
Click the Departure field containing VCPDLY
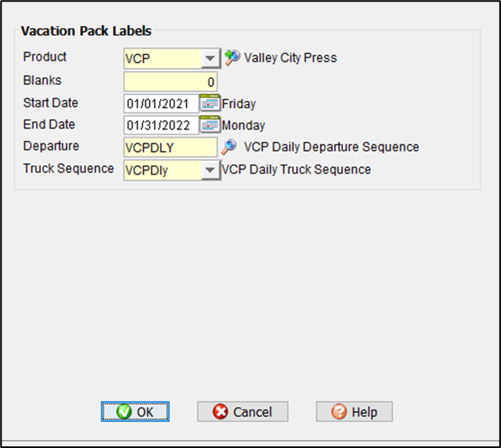[170, 147]
